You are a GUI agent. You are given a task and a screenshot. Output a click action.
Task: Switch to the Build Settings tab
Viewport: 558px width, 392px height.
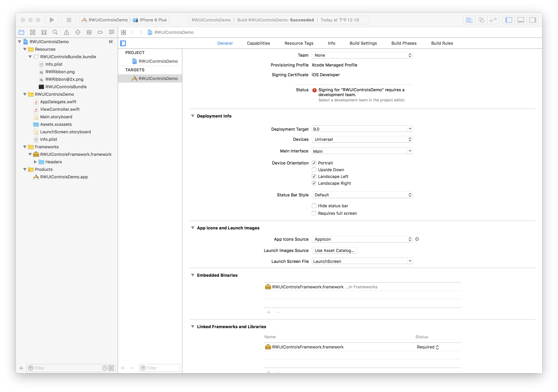[363, 43]
